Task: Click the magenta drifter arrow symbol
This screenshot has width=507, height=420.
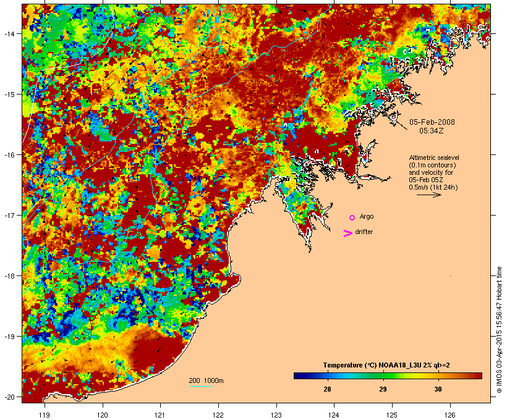Action: pyautogui.click(x=347, y=233)
